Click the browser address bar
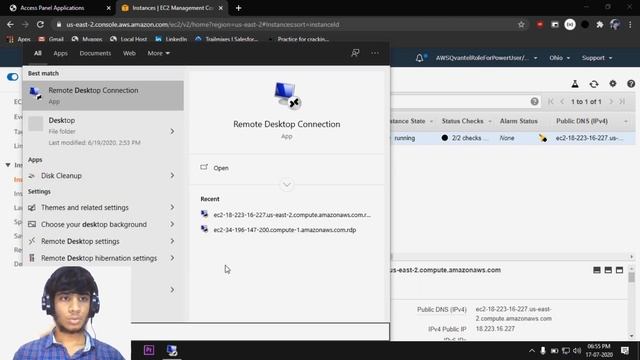Viewport: 640px width, 360px height. pos(286,24)
